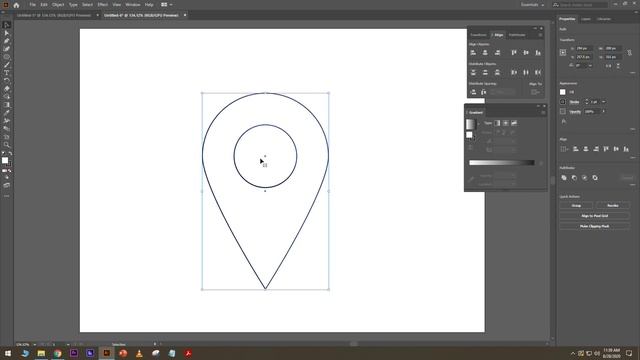Viewport: 640px width, 360px height.
Task: Switch to the Libraries panel tab
Action: 604,19
